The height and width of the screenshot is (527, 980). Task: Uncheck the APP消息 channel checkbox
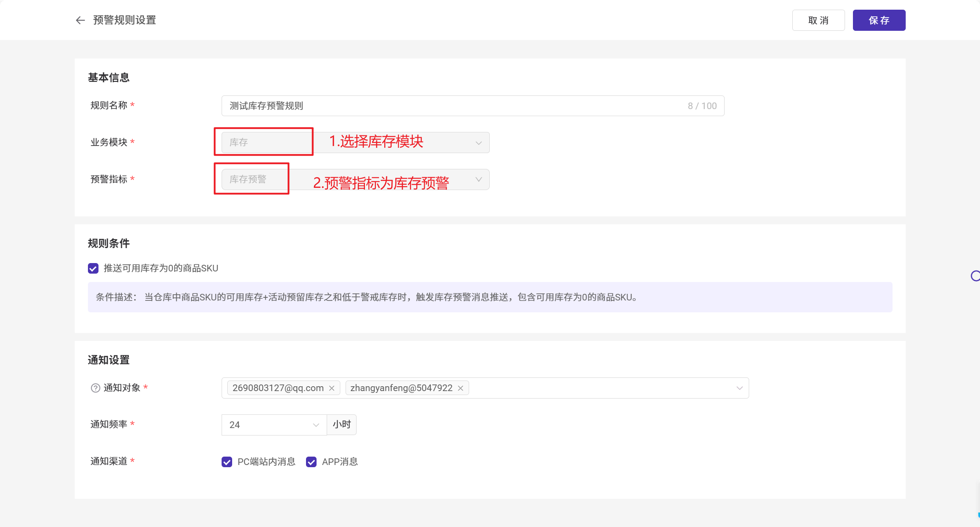click(311, 462)
